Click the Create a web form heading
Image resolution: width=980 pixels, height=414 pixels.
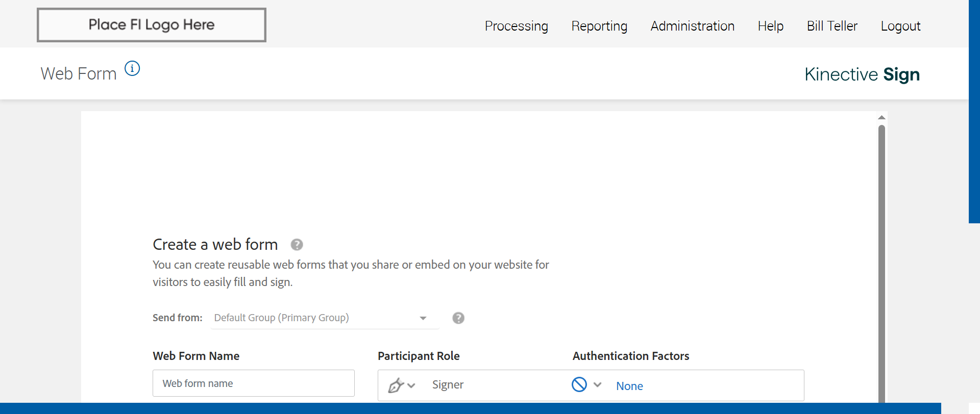point(215,245)
